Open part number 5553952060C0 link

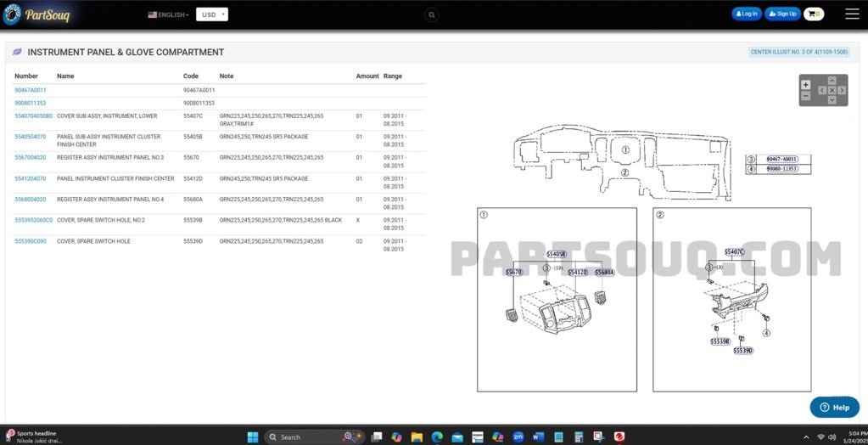[34, 220]
